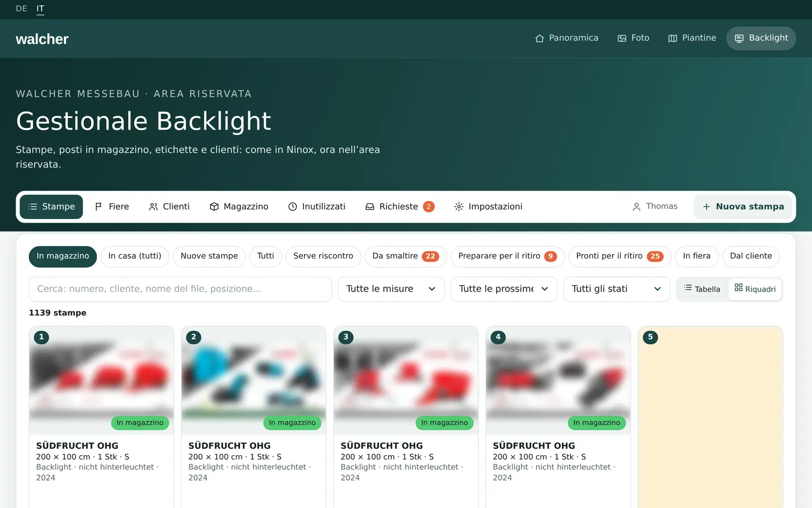Viewport: 812px width, 508px height.
Task: Open Impostazioni tab
Action: coord(488,207)
